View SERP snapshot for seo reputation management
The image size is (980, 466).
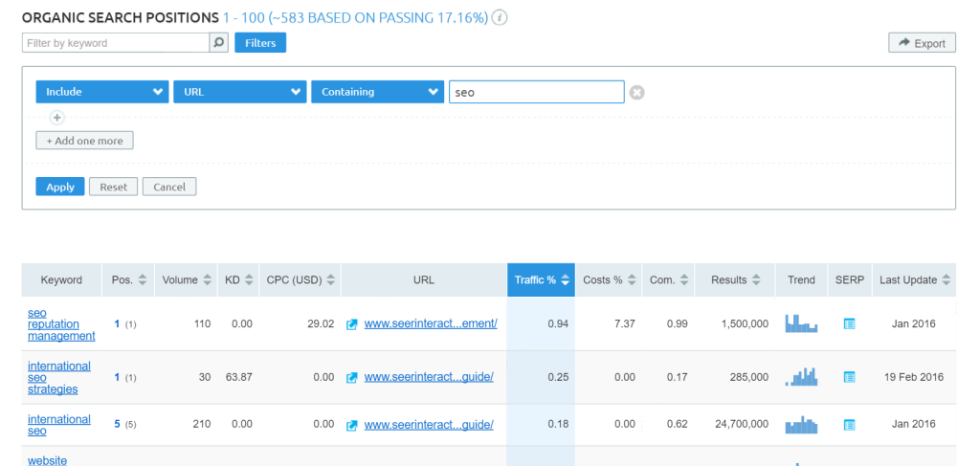pos(849,324)
